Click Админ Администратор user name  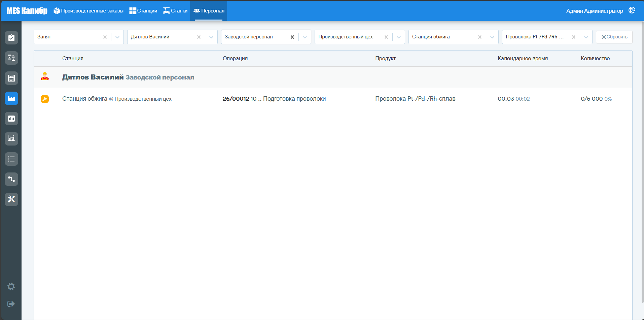tap(595, 11)
